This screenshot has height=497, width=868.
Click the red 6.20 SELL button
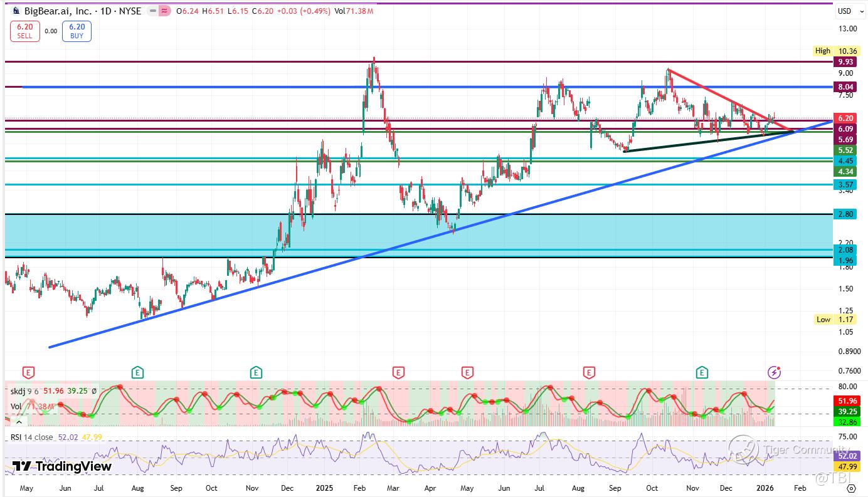[x=25, y=31]
